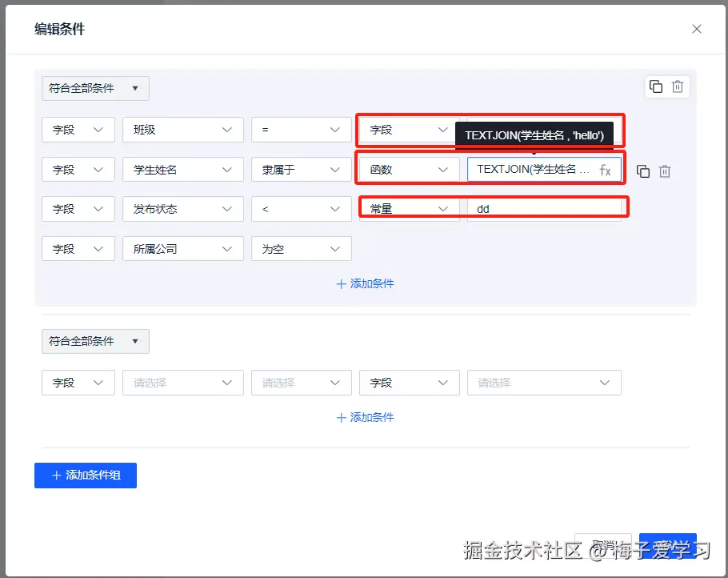Open the 班级 field dropdown
The height and width of the screenshot is (578, 728).
[183, 130]
